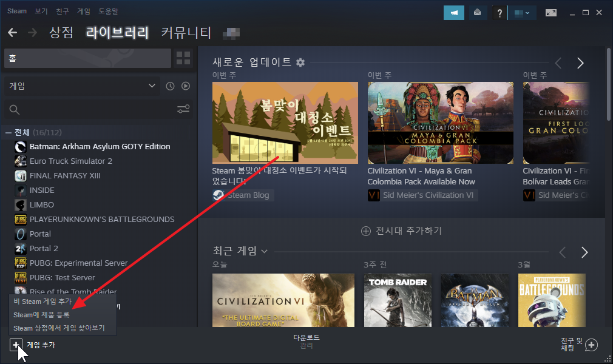Click the 홈 library home button
Screen dimensions: 613x364
tap(87, 58)
